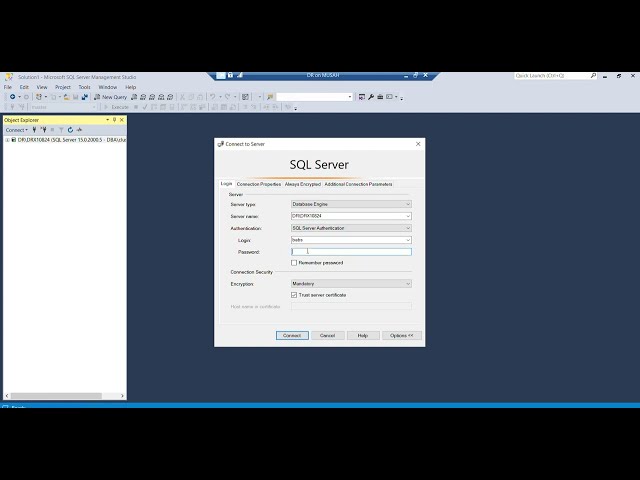Uncheck Trust server certificate checkbox
This screenshot has width=640, height=480.
pyautogui.click(x=294, y=295)
